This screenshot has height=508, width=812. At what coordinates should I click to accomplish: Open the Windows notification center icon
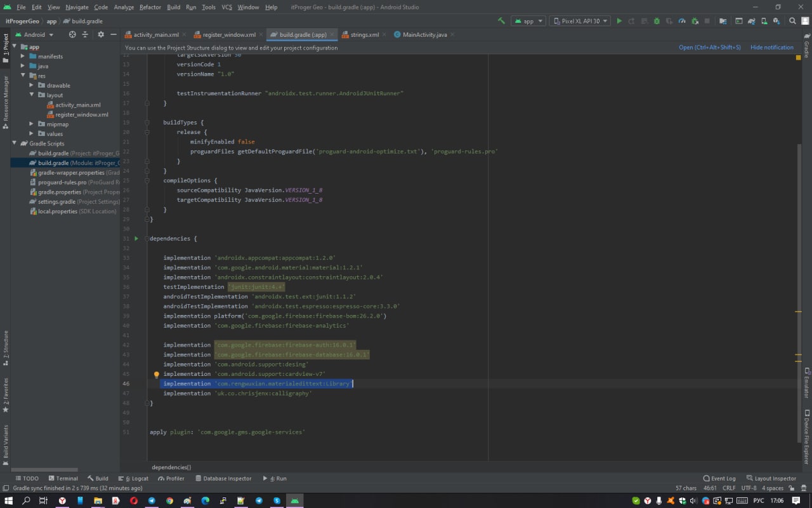(797, 500)
